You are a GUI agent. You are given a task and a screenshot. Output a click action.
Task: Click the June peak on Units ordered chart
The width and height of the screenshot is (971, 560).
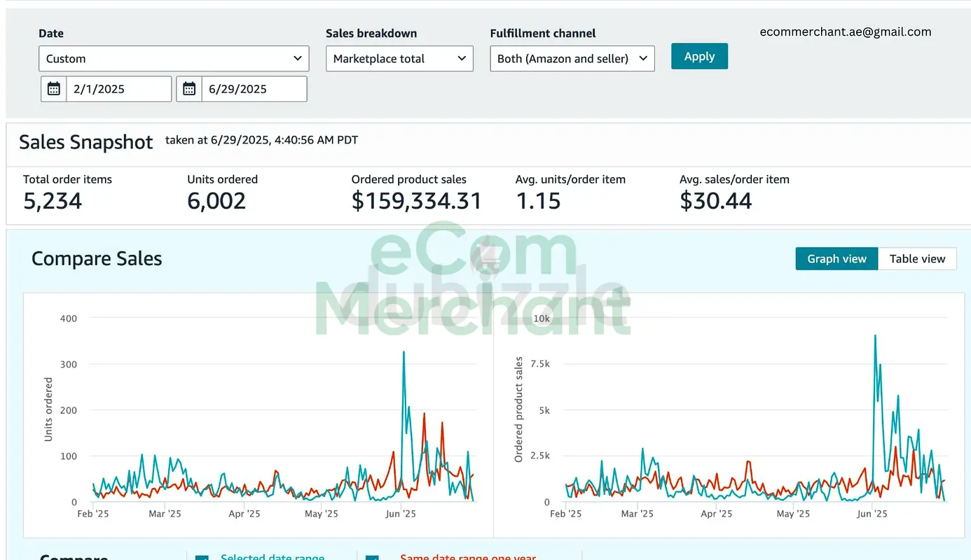[404, 352]
